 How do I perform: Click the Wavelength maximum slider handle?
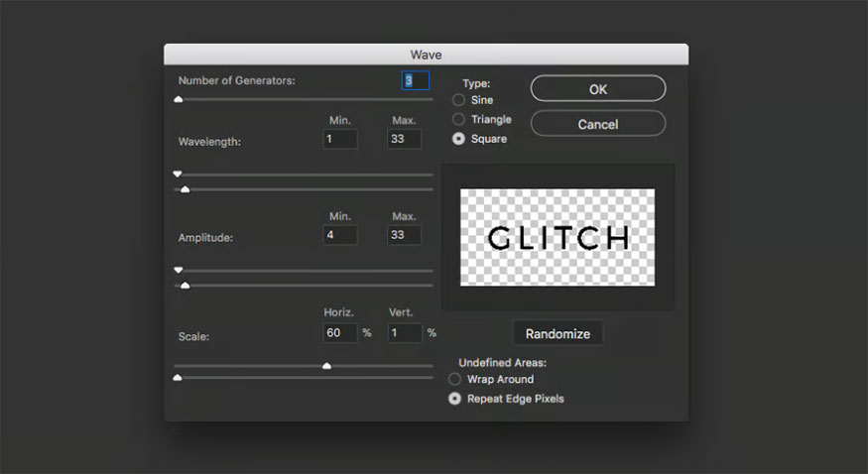coord(185,188)
